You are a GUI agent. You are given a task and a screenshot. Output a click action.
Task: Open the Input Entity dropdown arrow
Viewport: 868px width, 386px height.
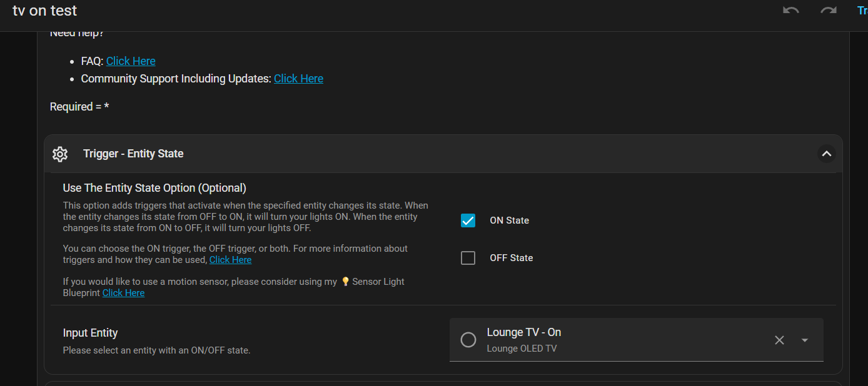805,340
